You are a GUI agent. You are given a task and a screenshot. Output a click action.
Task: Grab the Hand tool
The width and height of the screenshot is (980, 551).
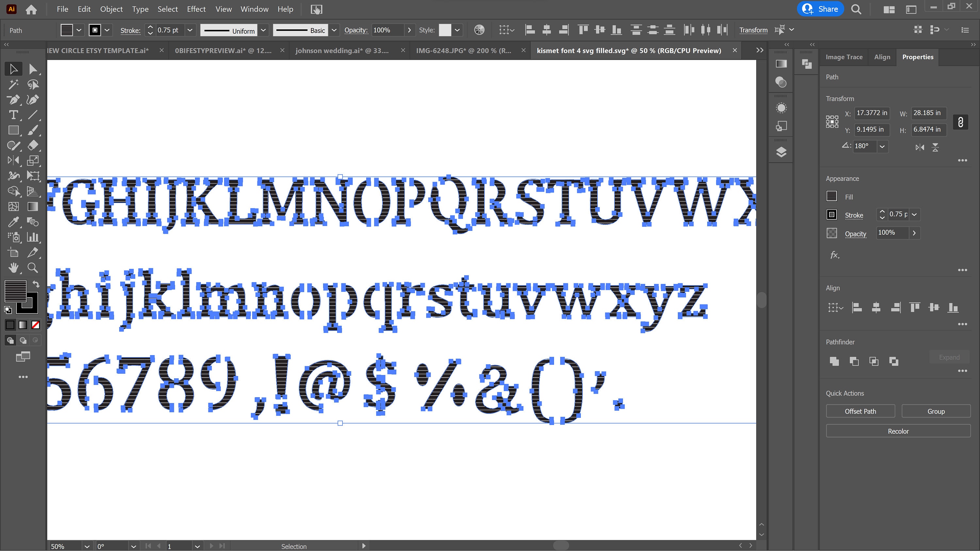pos(13,267)
